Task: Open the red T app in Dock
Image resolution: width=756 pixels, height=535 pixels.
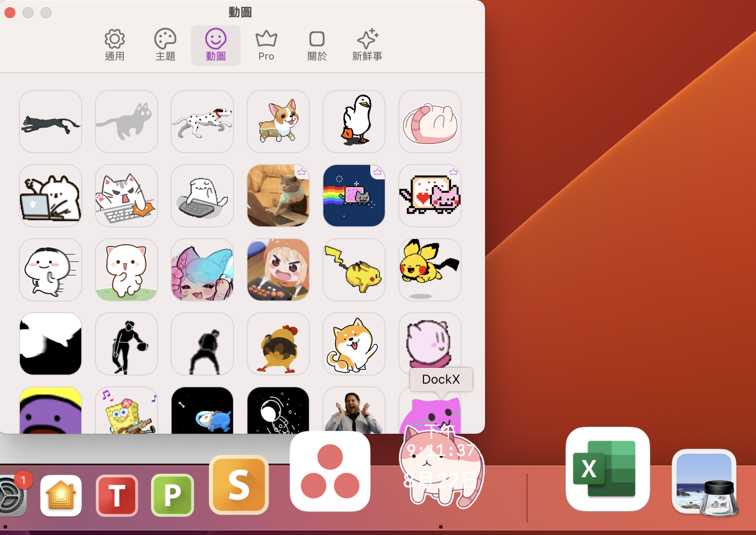Action: (117, 495)
